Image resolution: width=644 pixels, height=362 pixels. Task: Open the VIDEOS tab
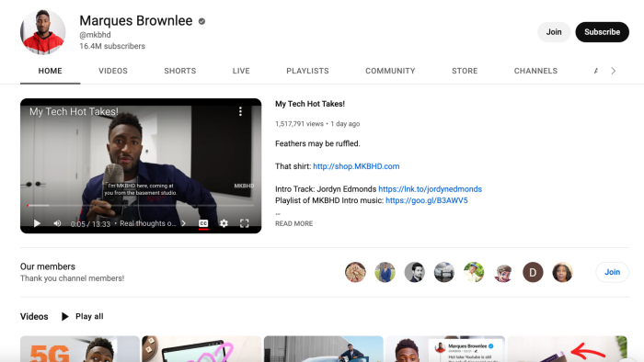click(113, 71)
